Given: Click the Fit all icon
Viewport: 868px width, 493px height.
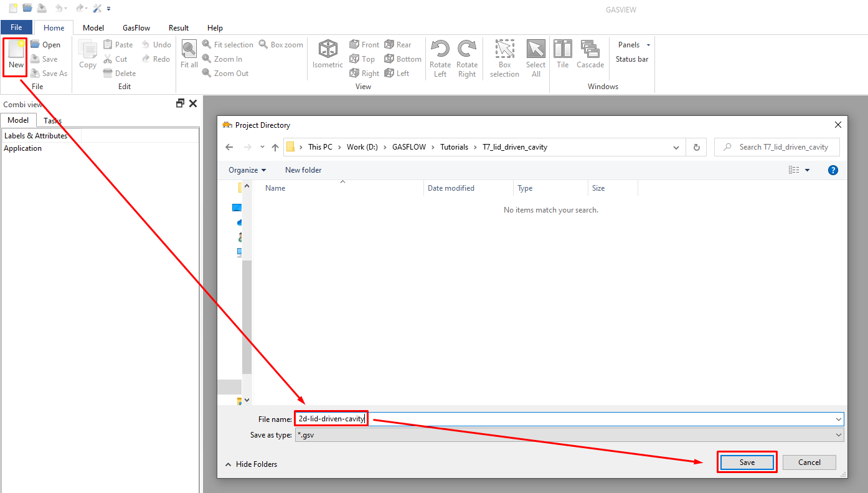Looking at the screenshot, I should pyautogui.click(x=189, y=54).
